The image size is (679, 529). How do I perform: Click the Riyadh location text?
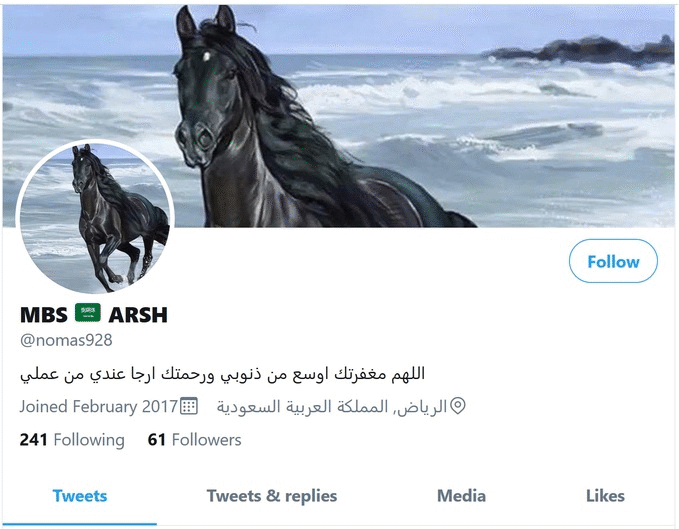(332, 406)
